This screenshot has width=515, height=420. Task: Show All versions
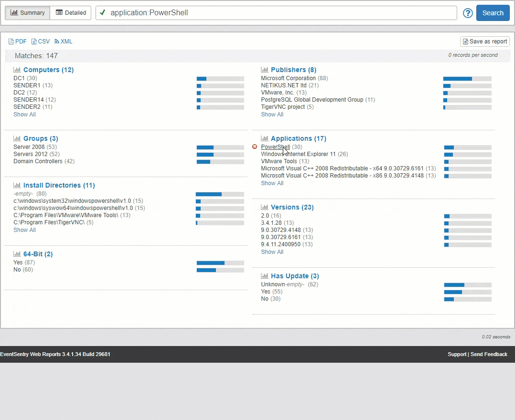(272, 252)
